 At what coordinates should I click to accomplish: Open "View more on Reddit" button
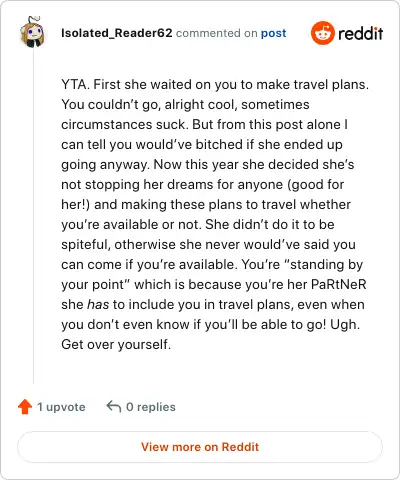pyautogui.click(x=200, y=447)
